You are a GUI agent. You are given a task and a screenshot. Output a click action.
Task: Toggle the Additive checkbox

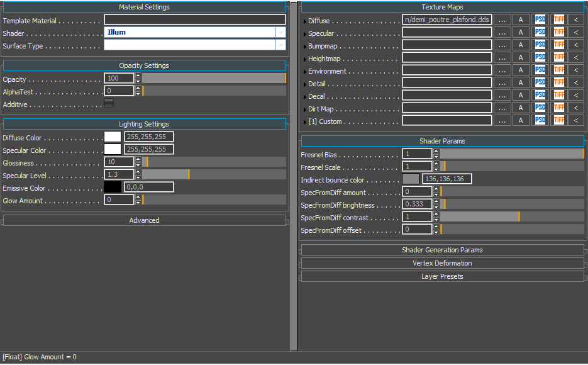point(108,104)
